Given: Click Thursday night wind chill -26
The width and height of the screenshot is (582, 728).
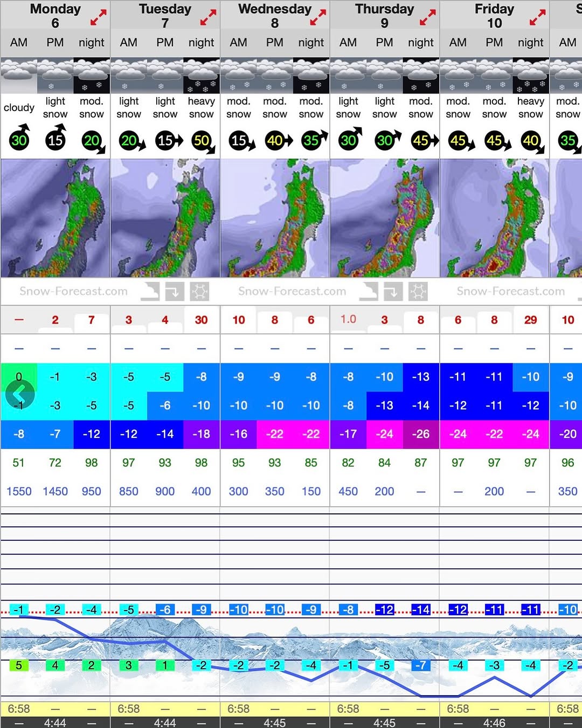Looking at the screenshot, I should pyautogui.click(x=421, y=434).
